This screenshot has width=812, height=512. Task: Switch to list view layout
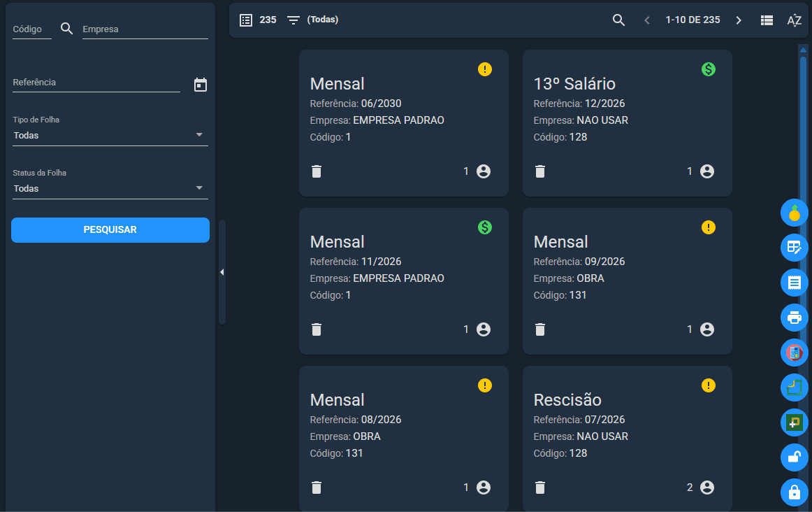coord(767,20)
